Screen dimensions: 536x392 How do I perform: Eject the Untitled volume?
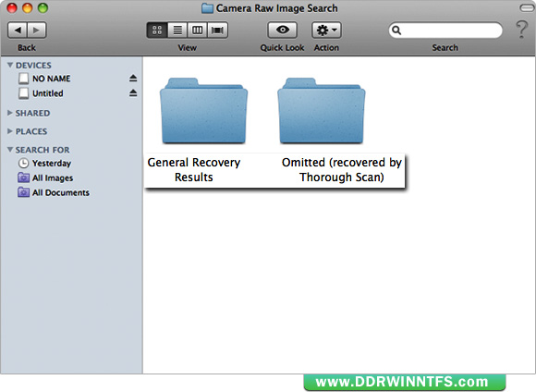pyautogui.click(x=133, y=93)
